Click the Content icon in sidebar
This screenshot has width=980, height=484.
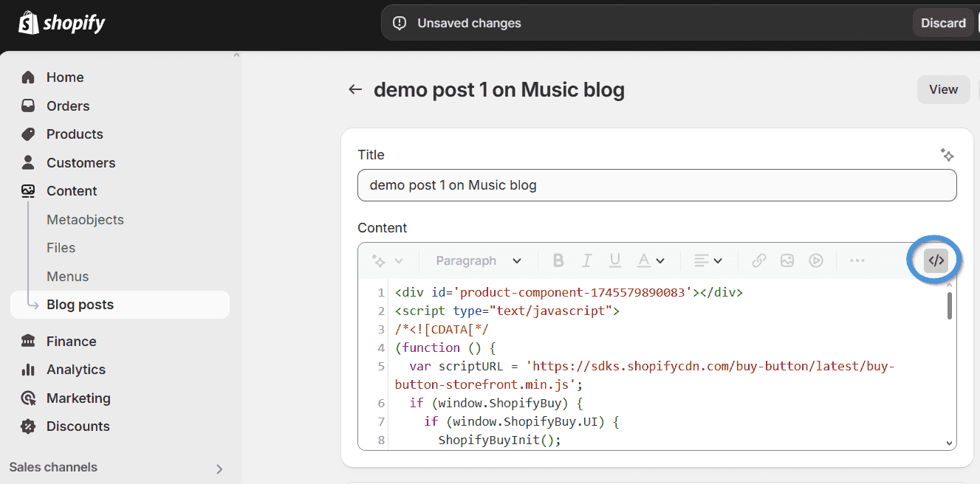(x=28, y=191)
